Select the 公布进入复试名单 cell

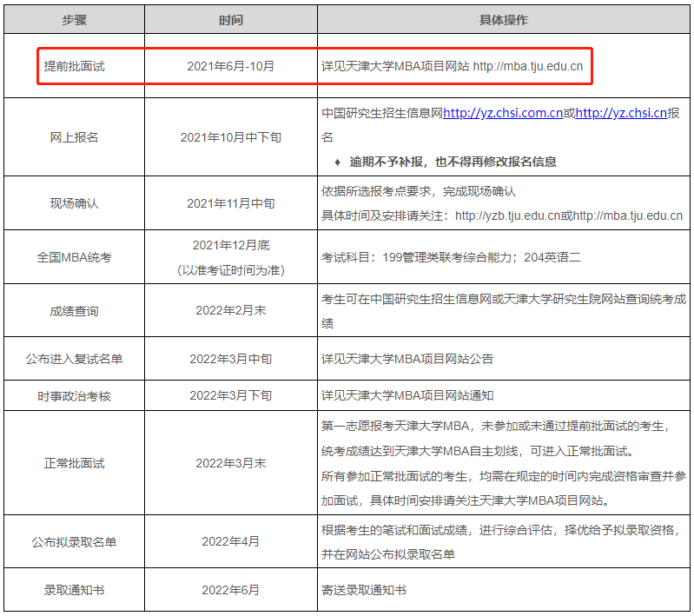click(74, 359)
